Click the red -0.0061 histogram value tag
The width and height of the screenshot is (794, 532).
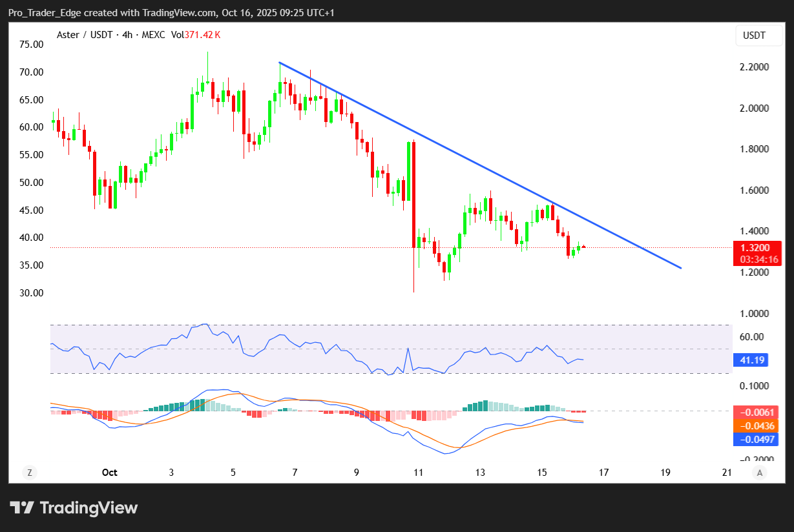(x=755, y=412)
